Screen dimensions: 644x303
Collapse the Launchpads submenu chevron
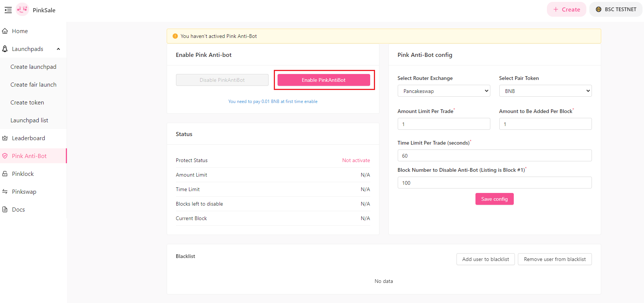pos(58,49)
